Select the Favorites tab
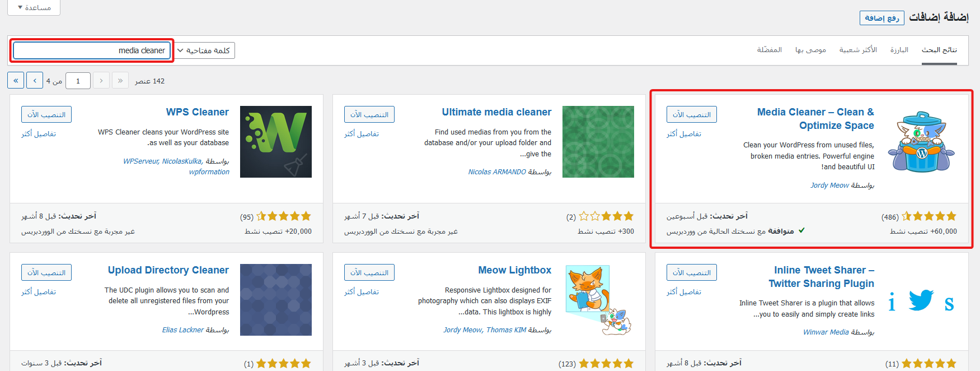The image size is (980, 371). tap(769, 50)
